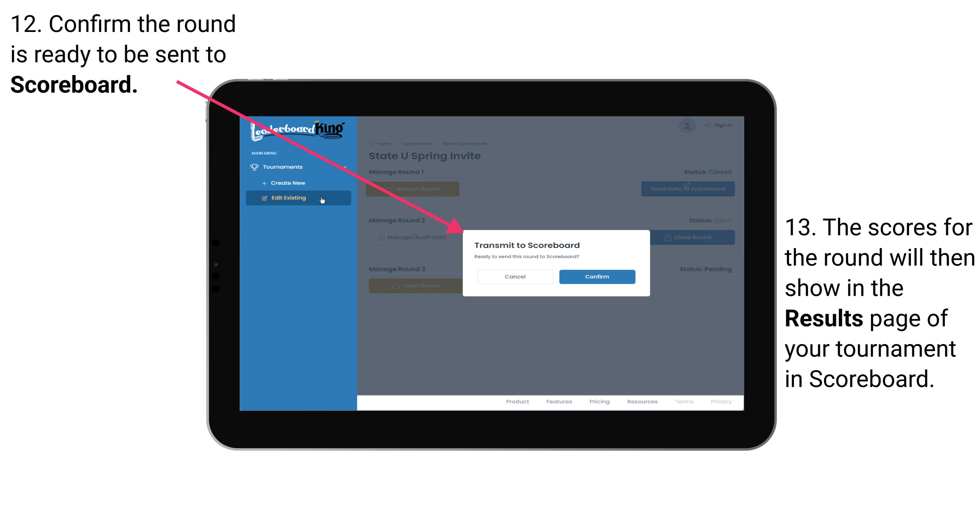Click the Confirm button in dialog
980x527 pixels.
595,276
